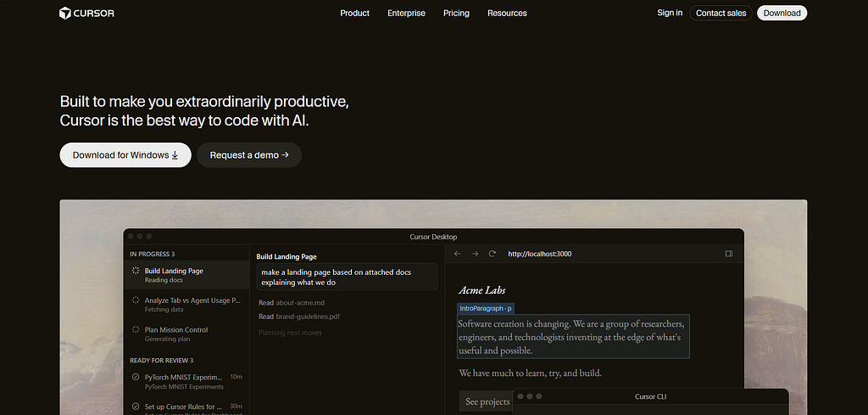This screenshot has height=415, width=868.
Task: Click the Sign in link
Action: coord(670,13)
